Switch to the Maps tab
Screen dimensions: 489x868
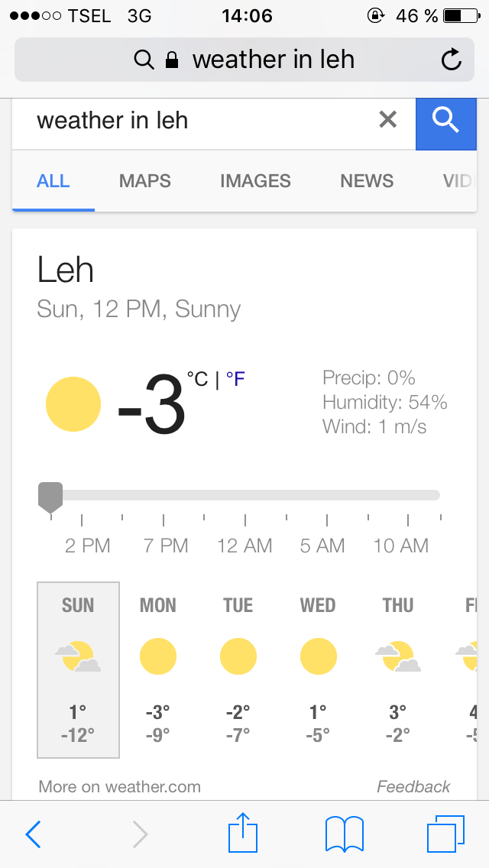coord(145,181)
